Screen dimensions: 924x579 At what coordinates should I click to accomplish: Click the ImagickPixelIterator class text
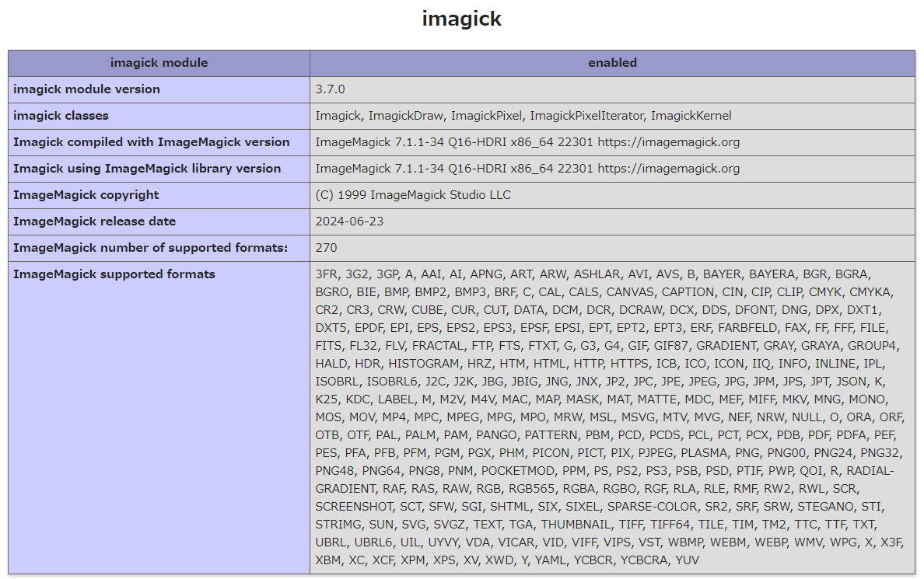tap(586, 116)
